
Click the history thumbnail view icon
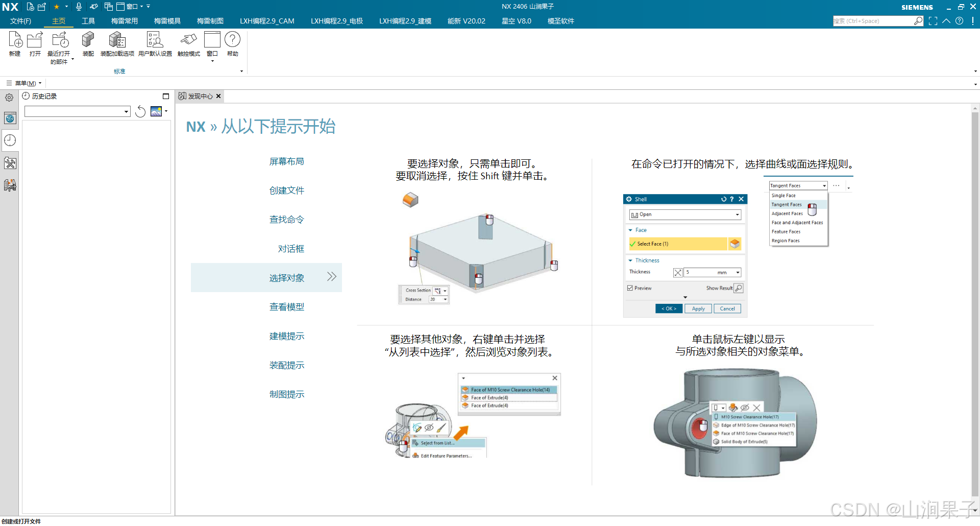[156, 111]
